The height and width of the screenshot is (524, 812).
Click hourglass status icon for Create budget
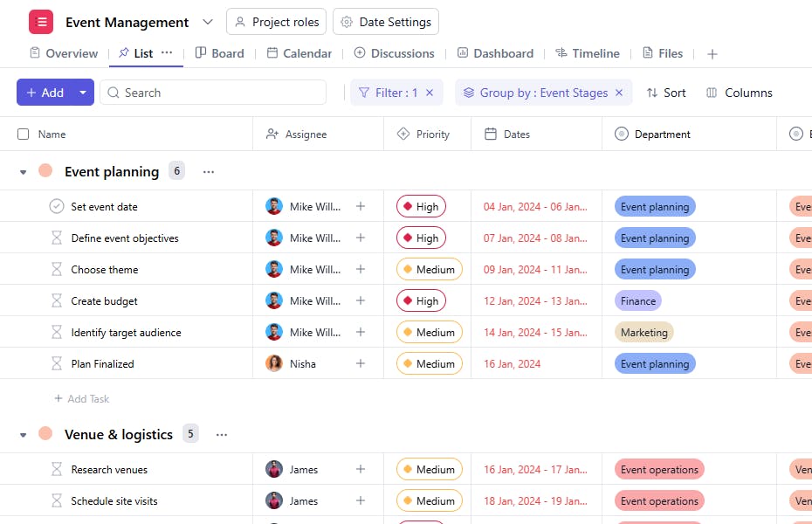click(57, 301)
